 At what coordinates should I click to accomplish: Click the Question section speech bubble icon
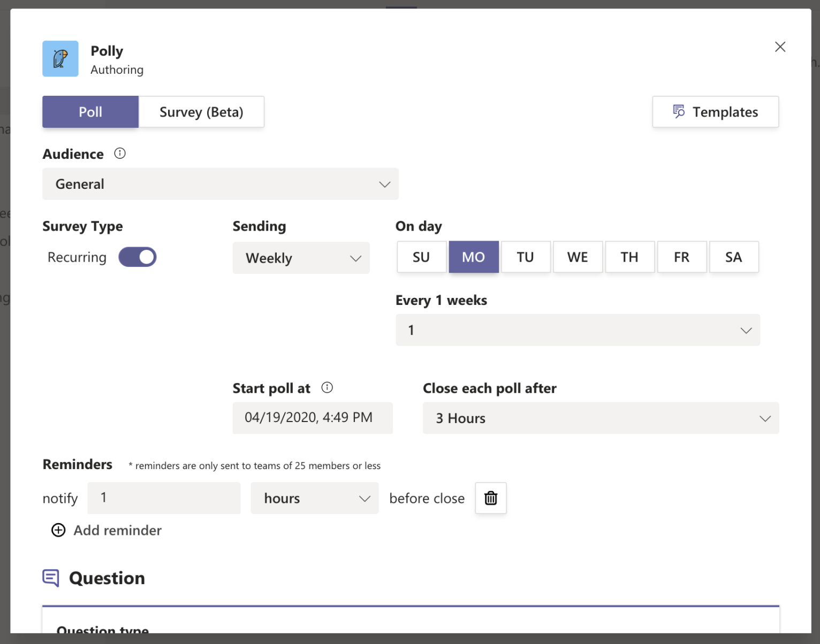coord(51,578)
